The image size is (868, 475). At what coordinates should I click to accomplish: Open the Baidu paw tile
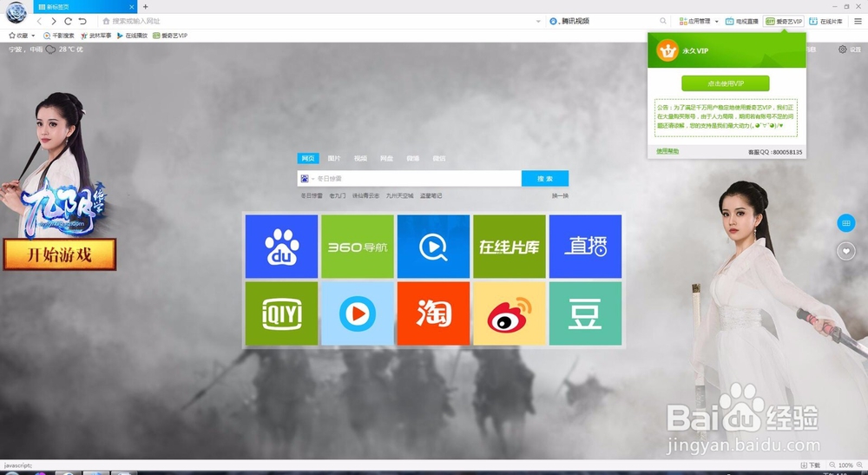coord(281,247)
